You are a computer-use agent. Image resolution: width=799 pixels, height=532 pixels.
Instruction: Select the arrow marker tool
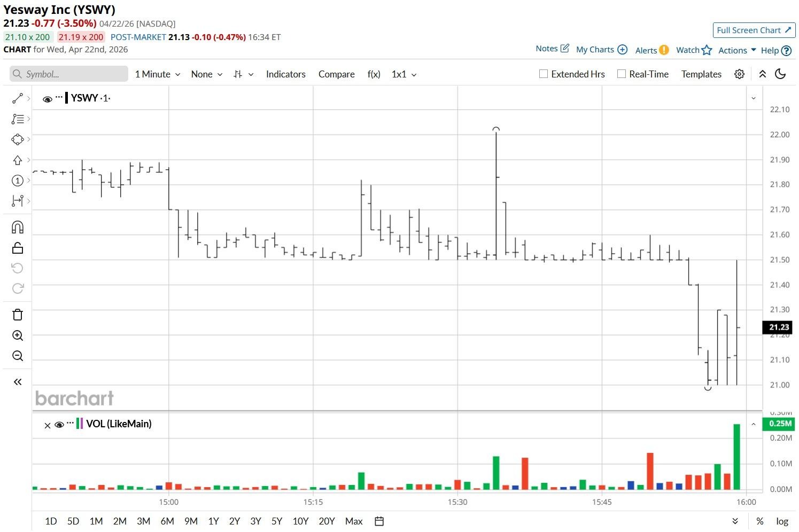click(18, 160)
